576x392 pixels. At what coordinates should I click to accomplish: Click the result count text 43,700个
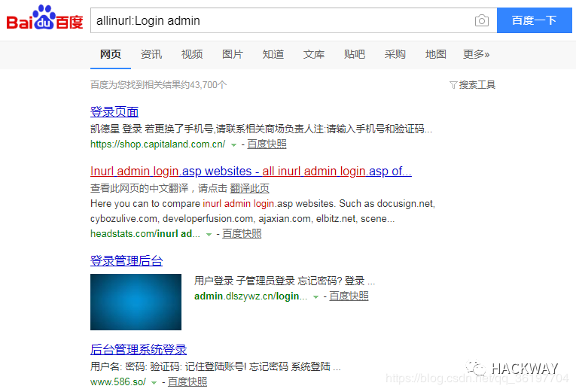click(x=209, y=85)
